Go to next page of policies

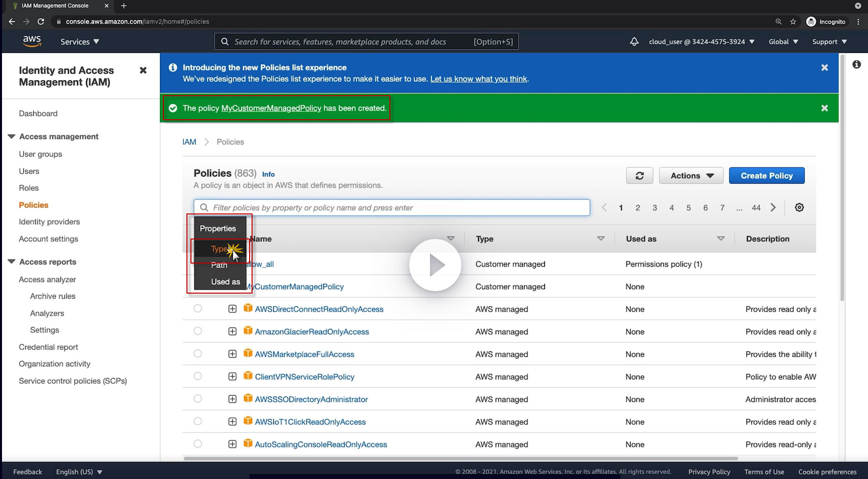[x=773, y=207]
